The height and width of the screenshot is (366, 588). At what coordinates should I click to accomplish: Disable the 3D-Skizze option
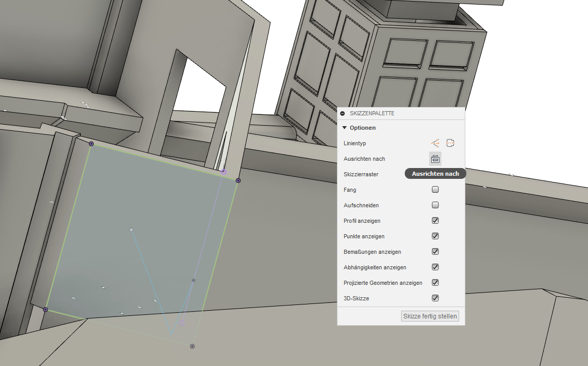tap(435, 298)
